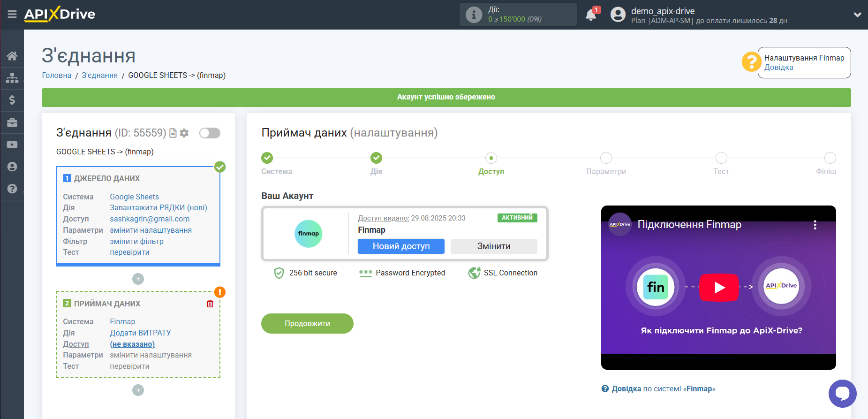This screenshot has width=868, height=419.
Task: Add step below the data source block
Action: click(138, 279)
